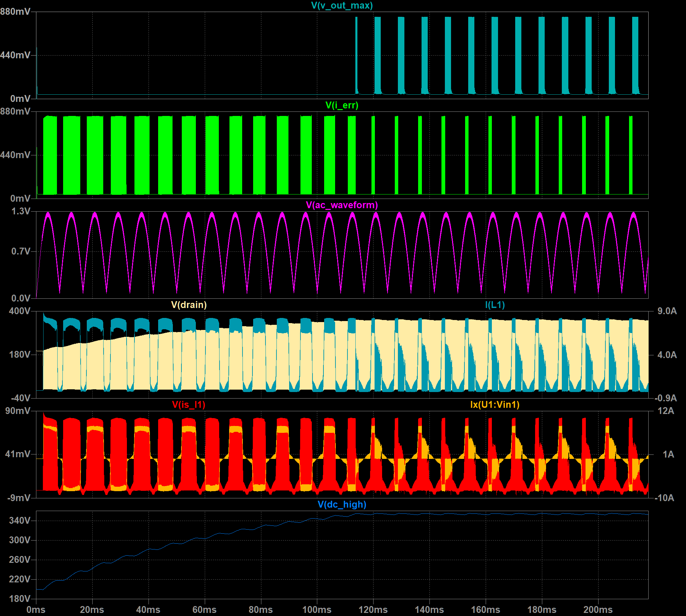This screenshot has height=616, width=686.
Task: Click the red V(is_l1) trace label
Action: [x=189, y=405]
